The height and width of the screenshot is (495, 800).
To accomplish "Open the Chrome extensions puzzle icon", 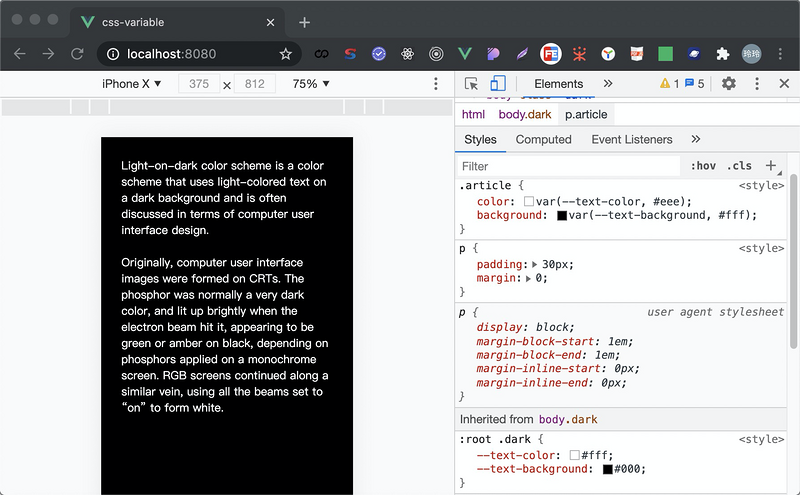I will pyautogui.click(x=722, y=54).
